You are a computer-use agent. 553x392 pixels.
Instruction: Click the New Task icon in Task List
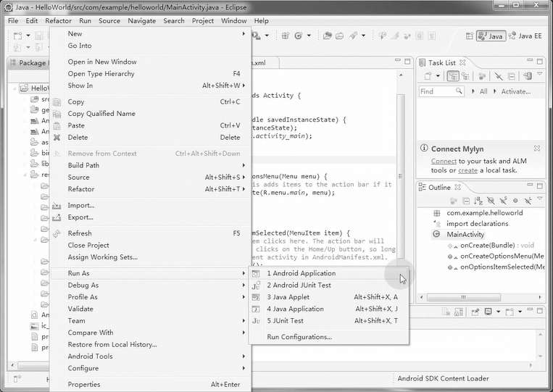coord(428,76)
